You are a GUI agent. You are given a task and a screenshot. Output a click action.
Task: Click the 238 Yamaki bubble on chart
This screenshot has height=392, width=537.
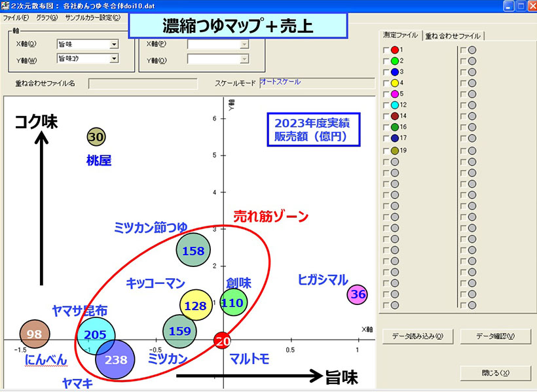point(115,359)
